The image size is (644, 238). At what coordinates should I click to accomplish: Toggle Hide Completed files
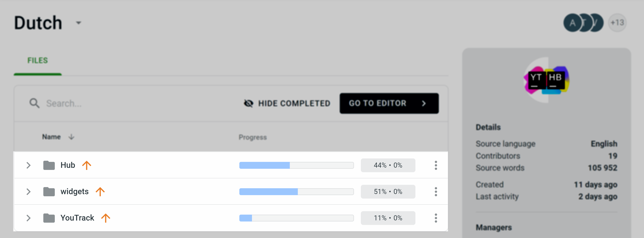click(x=287, y=103)
